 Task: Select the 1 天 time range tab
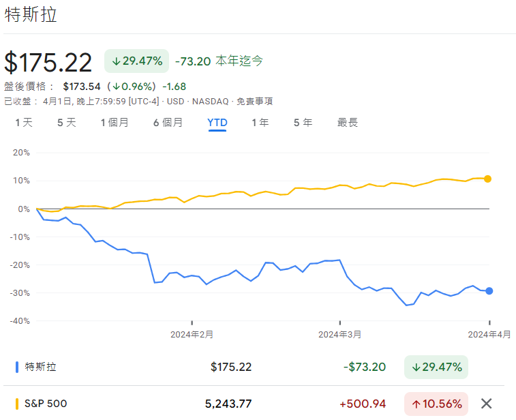pyautogui.click(x=24, y=123)
